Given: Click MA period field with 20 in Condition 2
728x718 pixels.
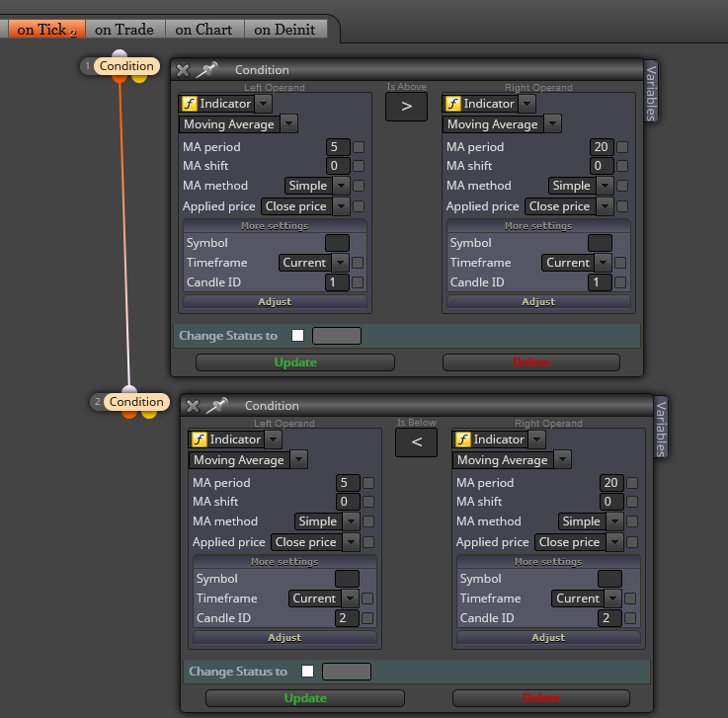Looking at the screenshot, I should (x=611, y=483).
